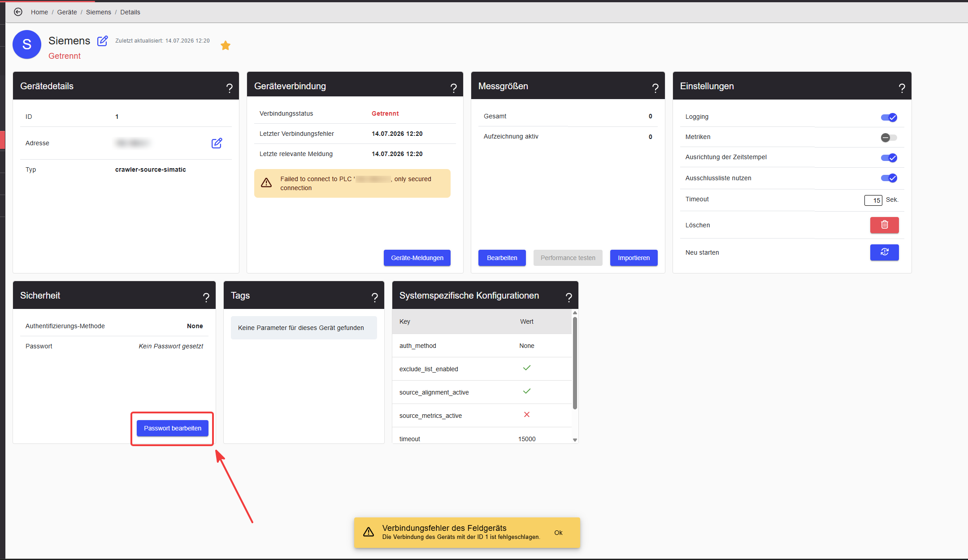Click the Aufzeichnung aktiv count value
Viewport: 968px width, 560px height.
[x=651, y=137]
